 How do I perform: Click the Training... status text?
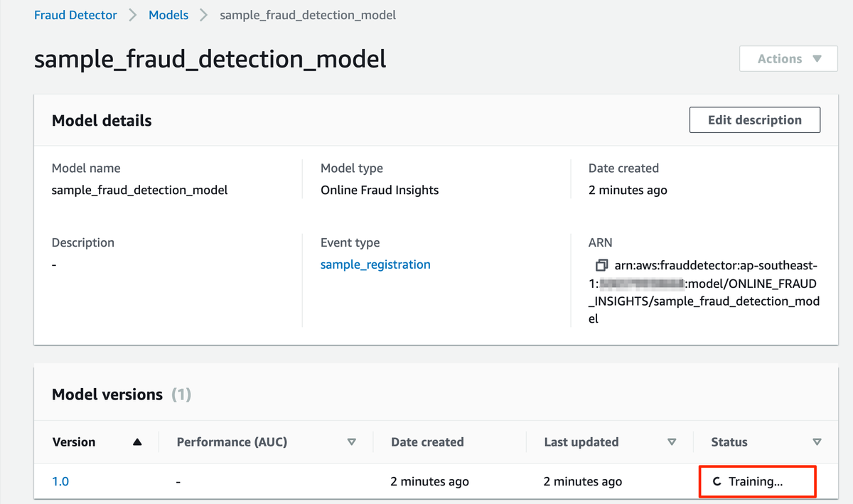(x=756, y=482)
